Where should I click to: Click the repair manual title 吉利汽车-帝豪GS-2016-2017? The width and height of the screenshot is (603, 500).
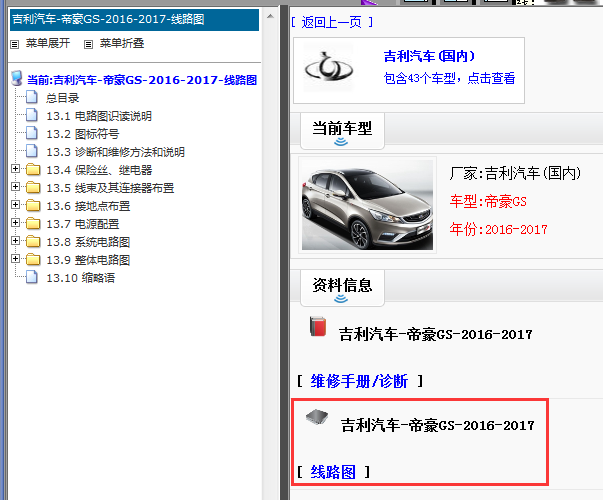pos(436,335)
